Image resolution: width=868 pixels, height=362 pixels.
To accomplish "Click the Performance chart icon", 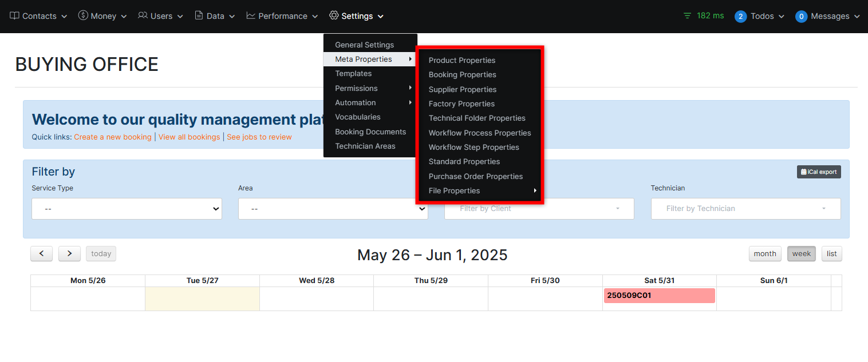I will coord(251,15).
